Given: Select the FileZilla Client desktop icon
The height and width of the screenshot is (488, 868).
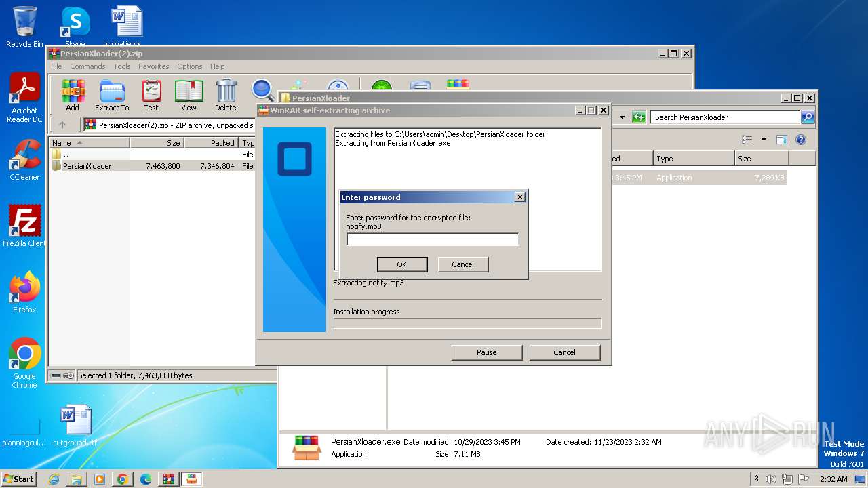Looking at the screenshot, I should click(24, 226).
